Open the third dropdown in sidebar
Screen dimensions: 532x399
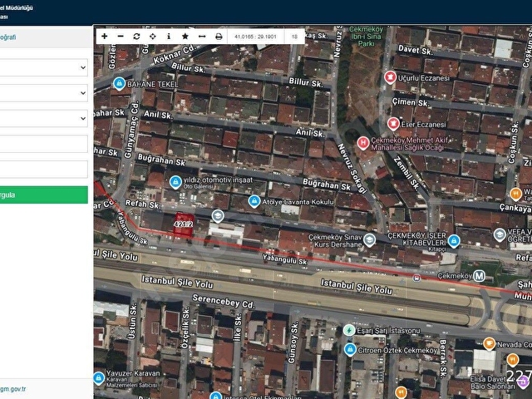pos(44,118)
